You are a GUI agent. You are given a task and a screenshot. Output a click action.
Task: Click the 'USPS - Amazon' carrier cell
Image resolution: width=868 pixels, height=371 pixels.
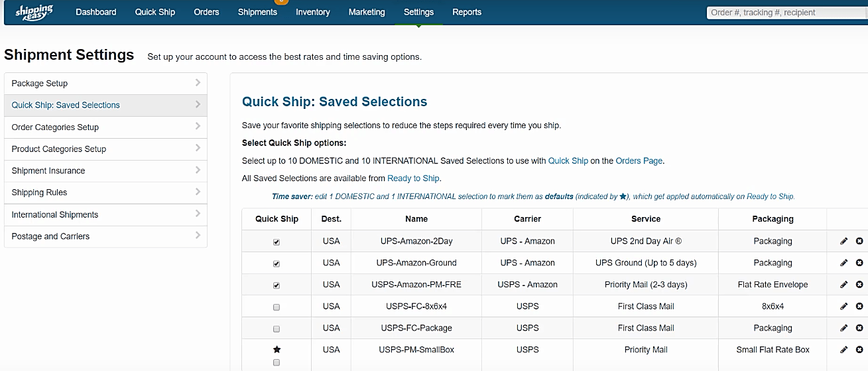tap(528, 284)
